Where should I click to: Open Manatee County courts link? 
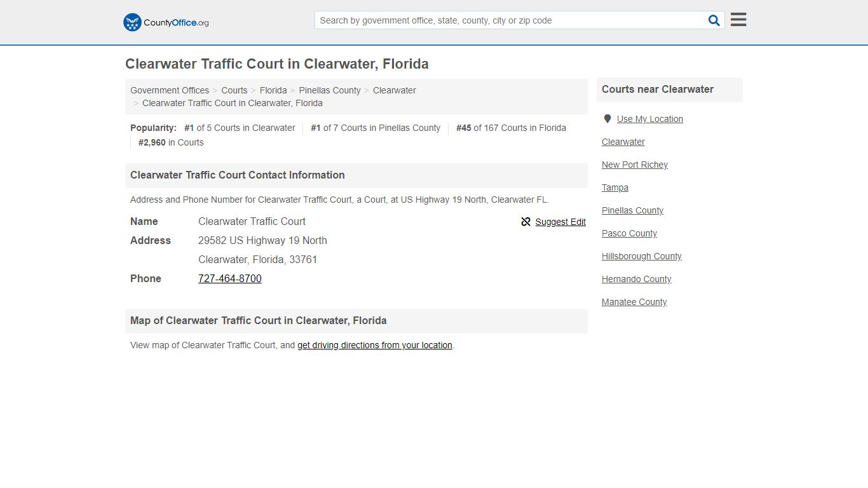tap(634, 302)
